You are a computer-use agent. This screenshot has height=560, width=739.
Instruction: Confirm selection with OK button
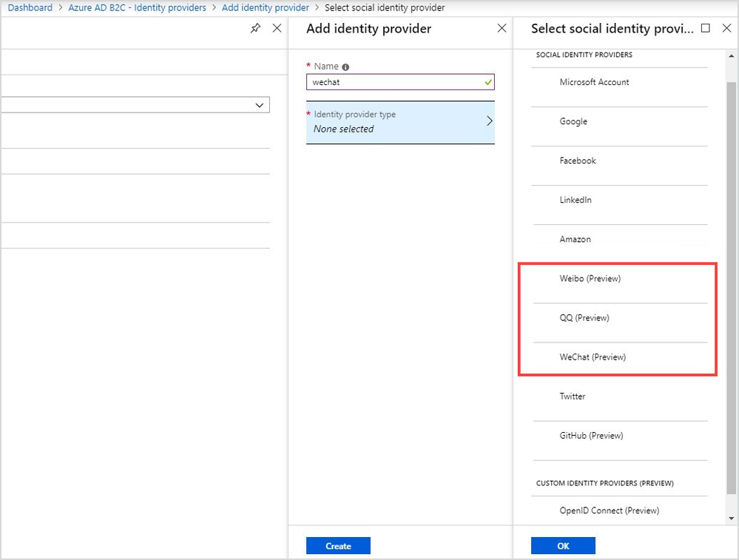pyautogui.click(x=563, y=546)
